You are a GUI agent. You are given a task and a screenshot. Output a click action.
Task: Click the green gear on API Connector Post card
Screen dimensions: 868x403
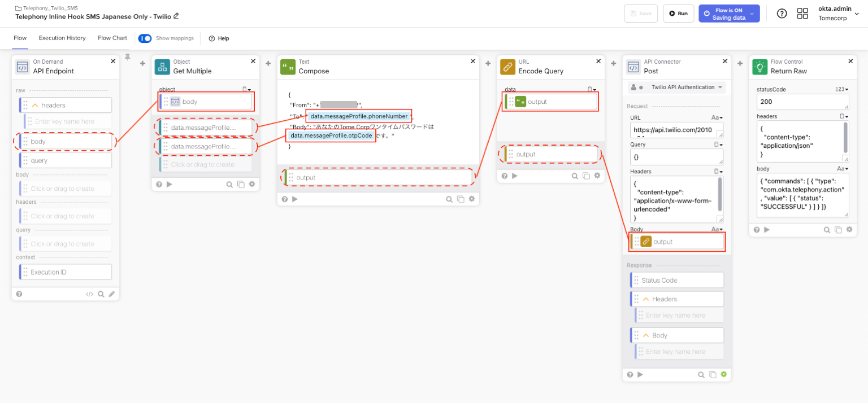coord(723,374)
